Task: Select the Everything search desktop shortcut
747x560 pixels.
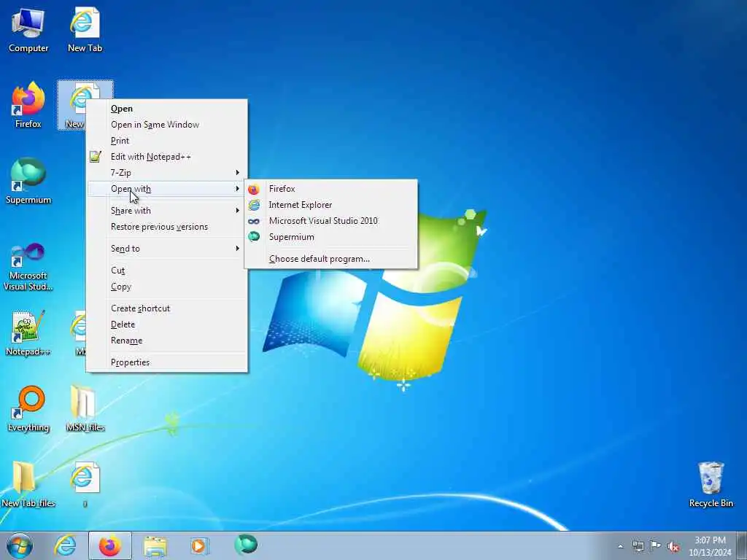Action: pyautogui.click(x=28, y=408)
